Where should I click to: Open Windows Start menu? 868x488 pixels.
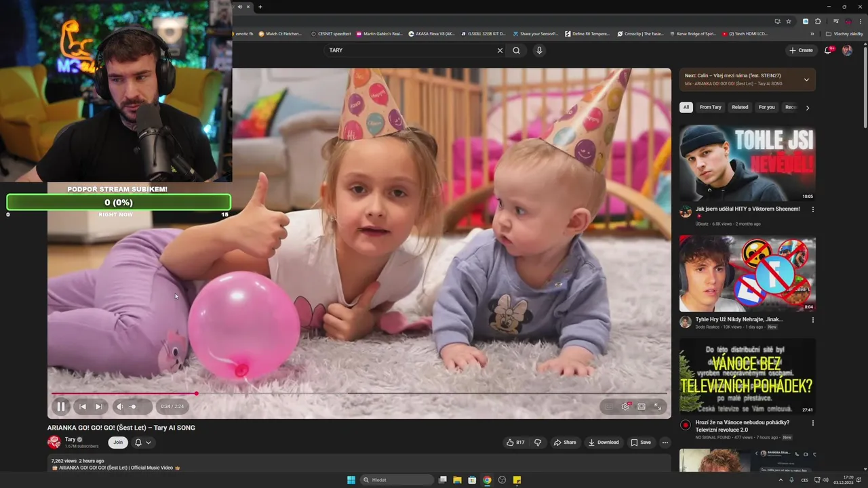coord(351,480)
